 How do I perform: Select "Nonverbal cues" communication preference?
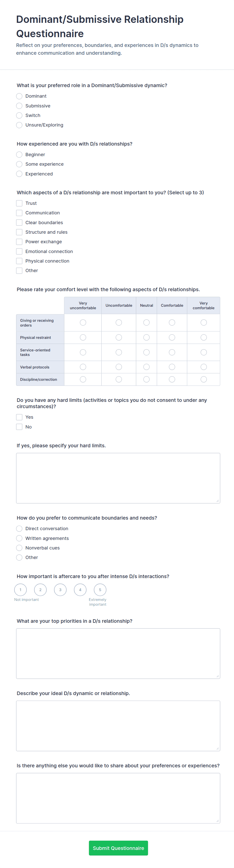tap(19, 547)
